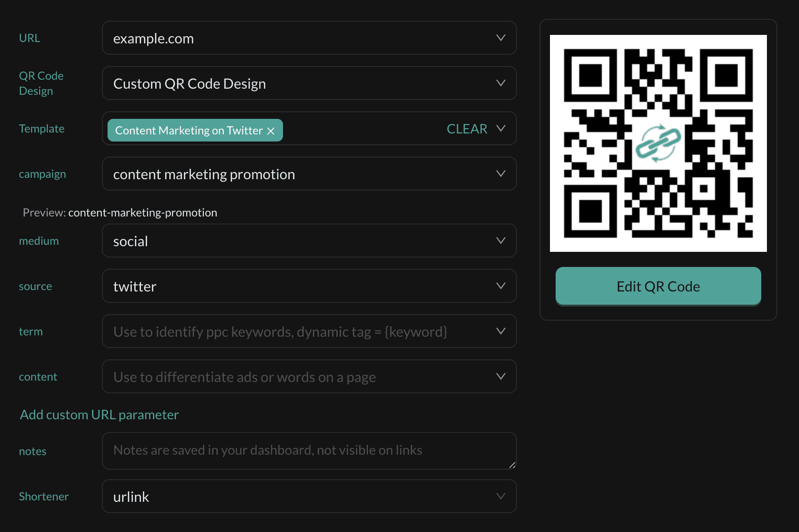Click the QR code preview image
Viewport: 799px width, 532px height.
[x=658, y=143]
